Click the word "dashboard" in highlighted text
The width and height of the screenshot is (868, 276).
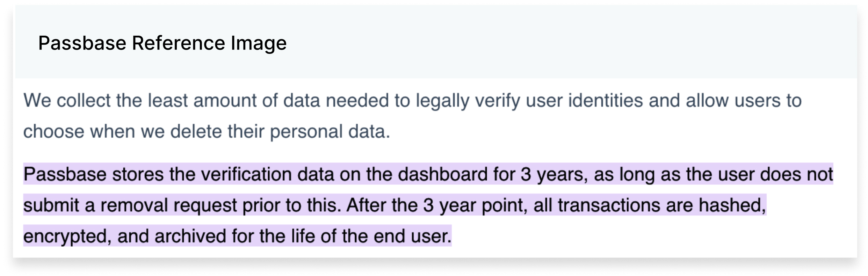[x=443, y=174]
